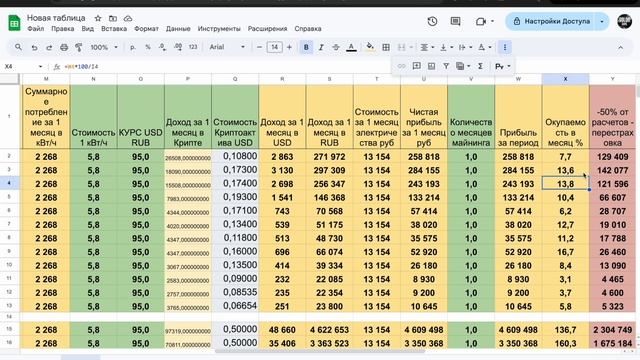The width and height of the screenshot is (640, 360).
Task: Rename document title Новая таблица
Action: (x=56, y=18)
